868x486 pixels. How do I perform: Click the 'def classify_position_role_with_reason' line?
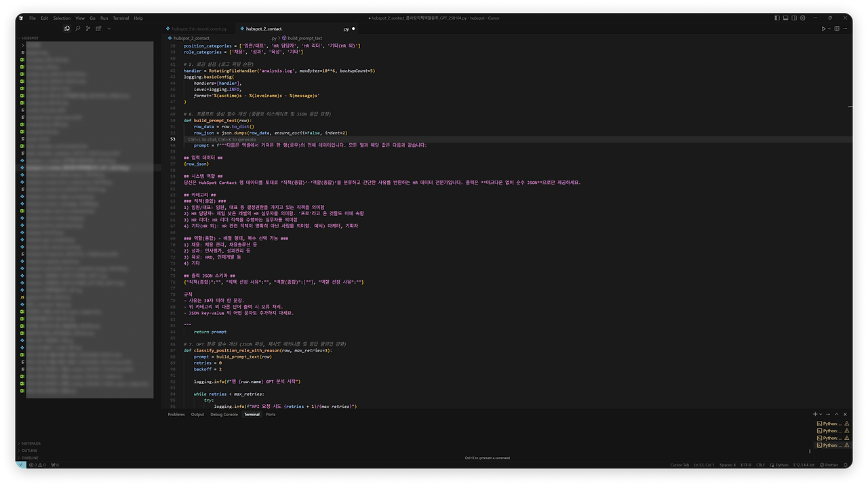point(258,350)
